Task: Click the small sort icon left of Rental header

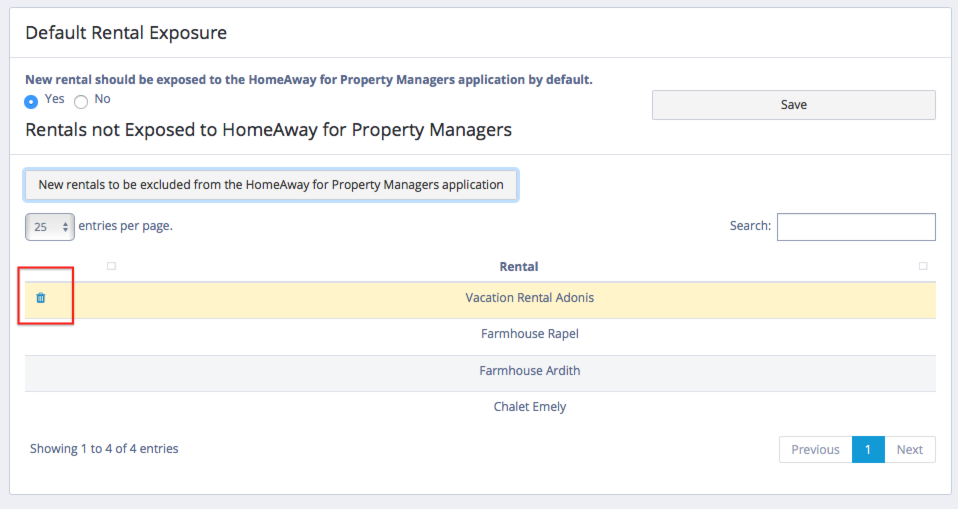Action: click(111, 266)
